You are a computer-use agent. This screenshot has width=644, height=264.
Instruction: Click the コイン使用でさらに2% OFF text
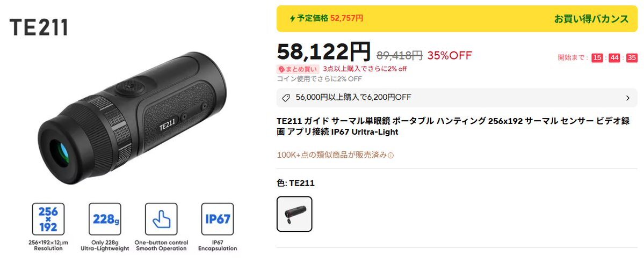point(320,79)
